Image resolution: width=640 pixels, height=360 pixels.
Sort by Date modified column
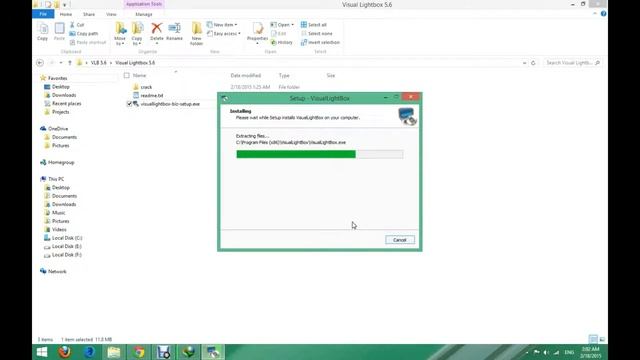[246, 76]
